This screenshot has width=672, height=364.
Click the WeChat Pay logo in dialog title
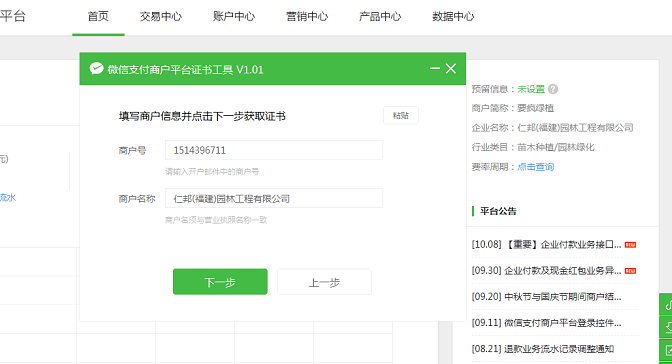point(96,69)
